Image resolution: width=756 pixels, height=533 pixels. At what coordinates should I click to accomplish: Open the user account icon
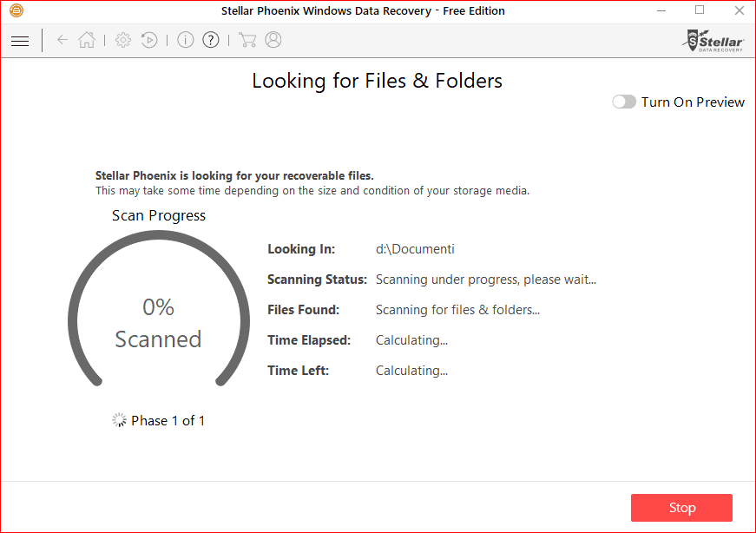point(273,40)
